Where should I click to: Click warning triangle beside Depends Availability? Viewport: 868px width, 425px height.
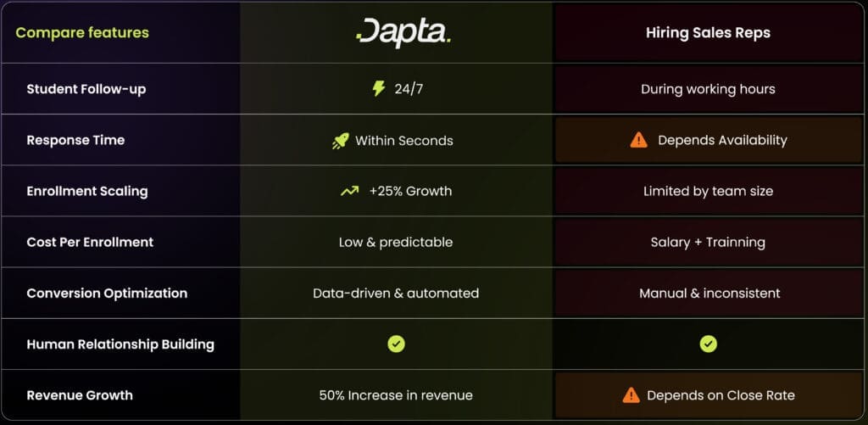coord(638,140)
